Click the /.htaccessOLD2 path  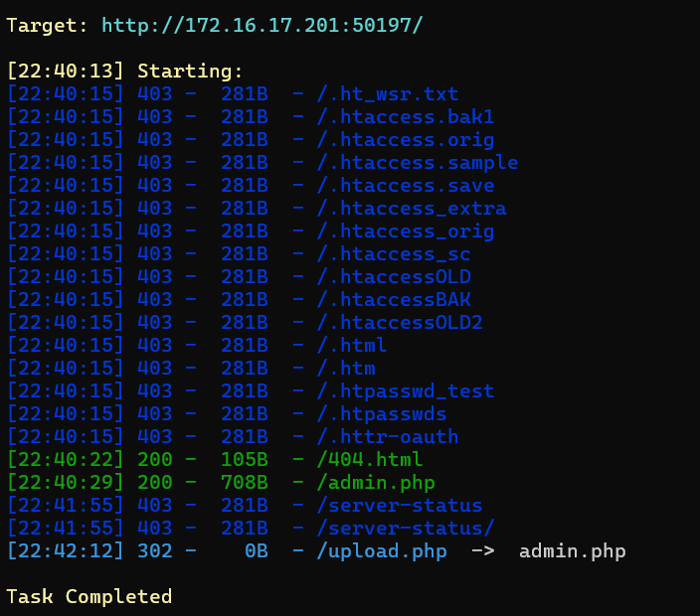point(400,323)
